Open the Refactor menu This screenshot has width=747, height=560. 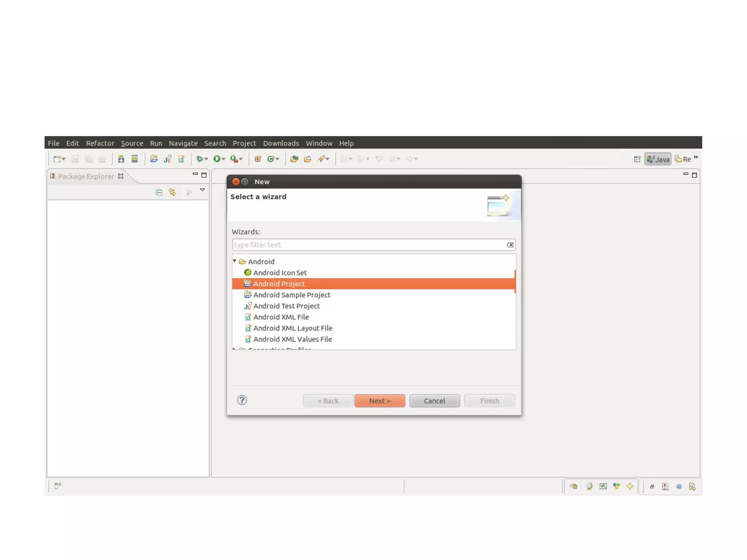pyautogui.click(x=100, y=143)
